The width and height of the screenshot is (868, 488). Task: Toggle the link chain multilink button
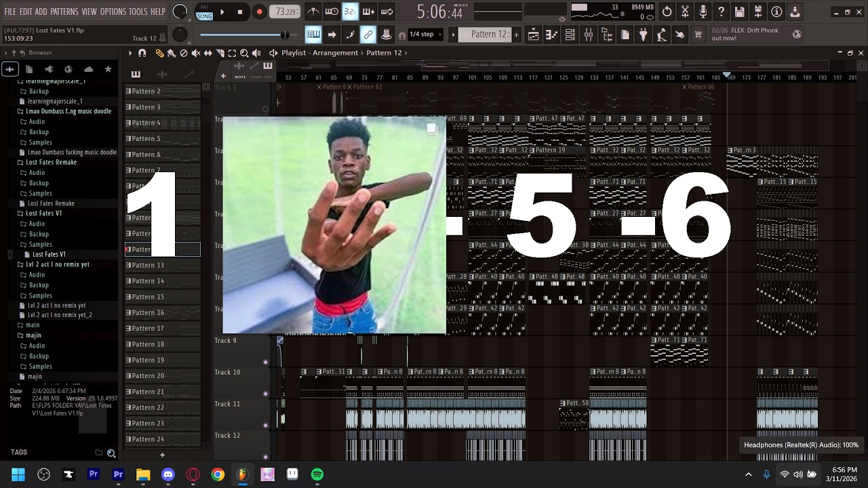(x=368, y=35)
